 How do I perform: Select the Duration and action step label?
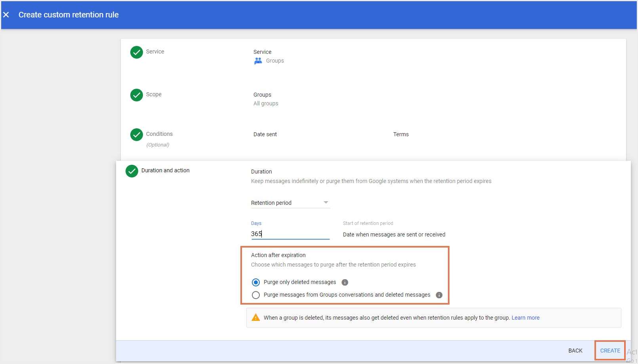[x=166, y=170]
